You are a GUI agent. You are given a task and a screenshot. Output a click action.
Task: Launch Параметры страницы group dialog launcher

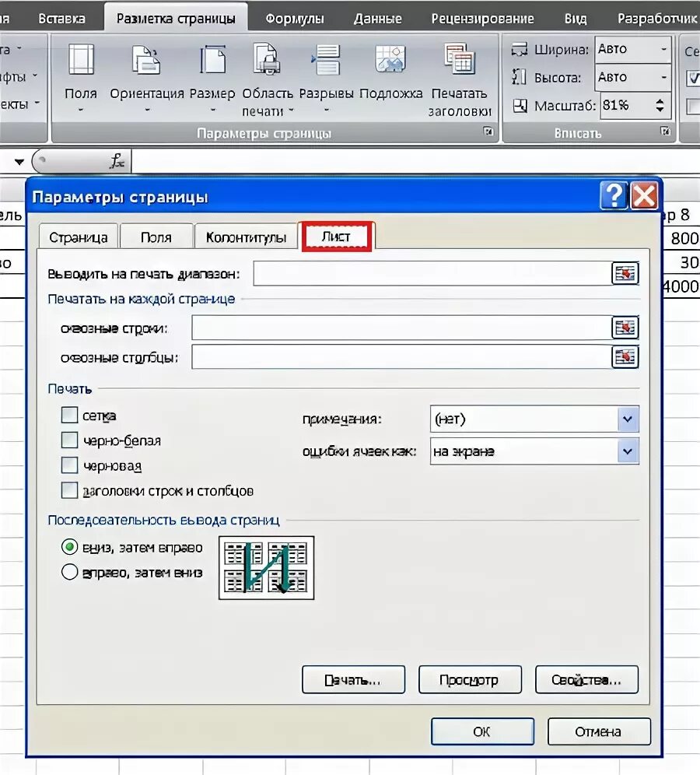488,132
